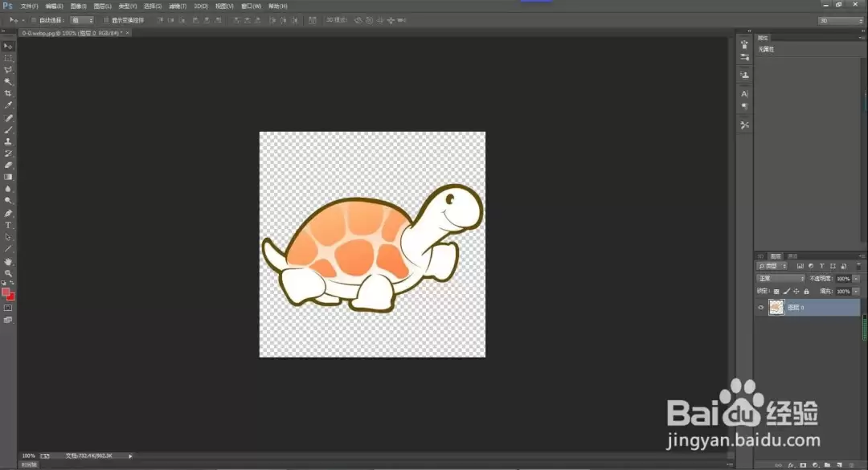Viewport: 868px width, 470px height.
Task: Select the Lasso tool
Action: (8, 70)
